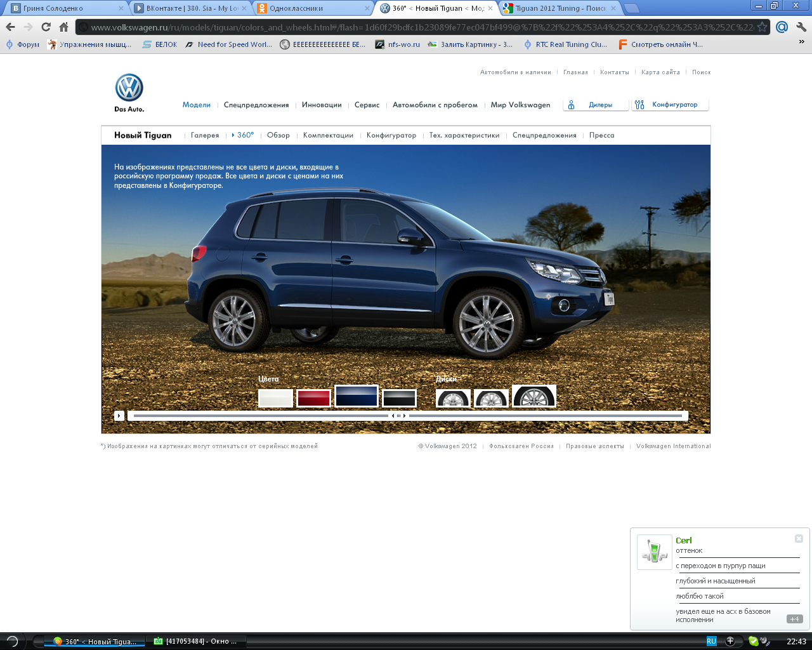The image size is (812, 650).
Task: Open Автомобили с пробегом menu
Action: pyautogui.click(x=435, y=105)
